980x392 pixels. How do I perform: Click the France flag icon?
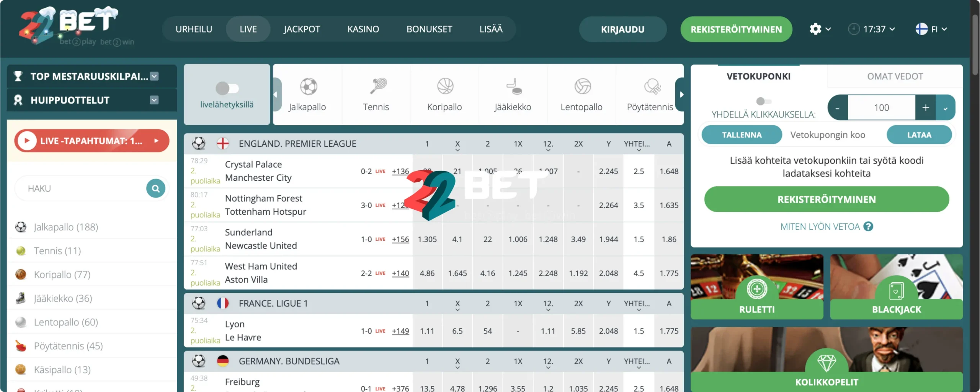point(223,303)
